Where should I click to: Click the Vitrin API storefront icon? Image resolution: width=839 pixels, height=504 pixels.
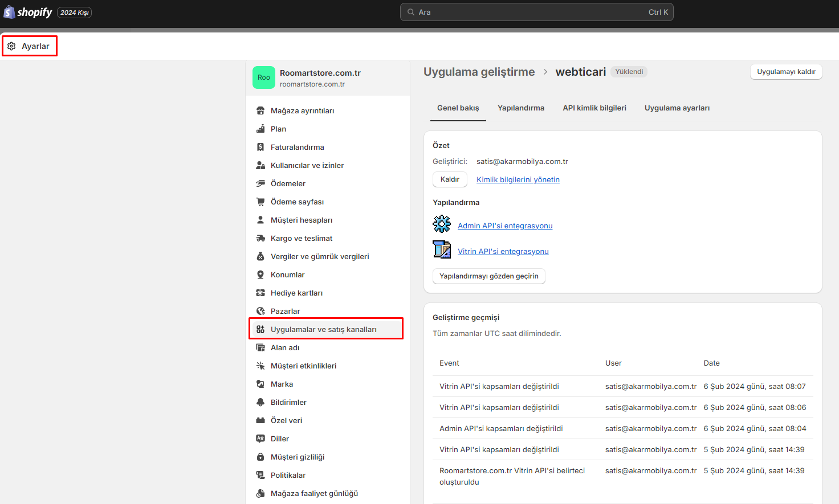pyautogui.click(x=442, y=249)
